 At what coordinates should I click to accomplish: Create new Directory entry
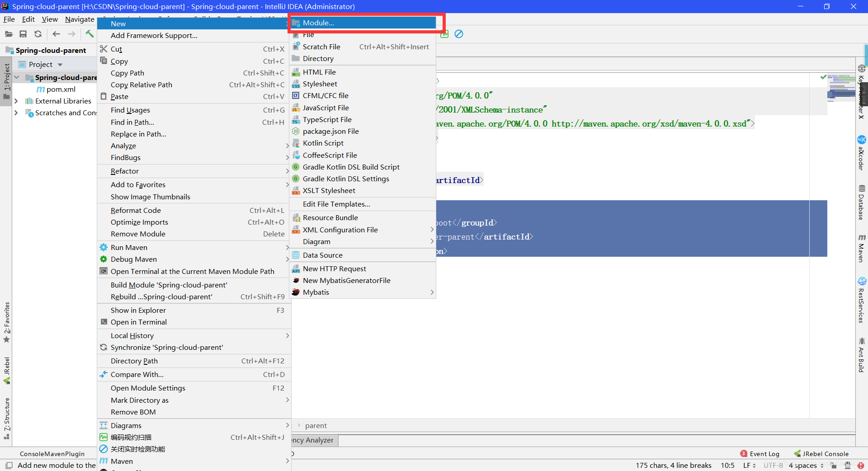[x=363, y=58]
